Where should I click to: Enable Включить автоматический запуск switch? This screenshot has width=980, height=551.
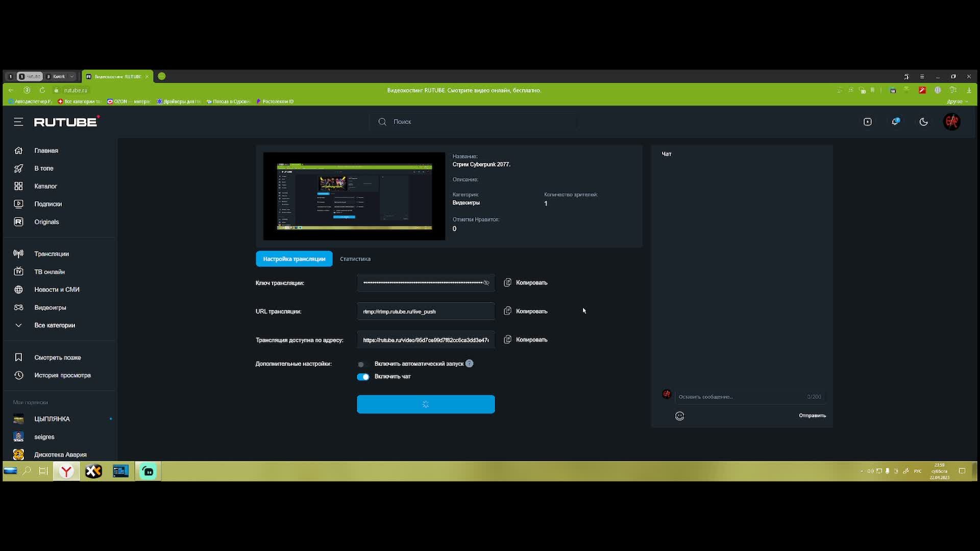pyautogui.click(x=362, y=364)
